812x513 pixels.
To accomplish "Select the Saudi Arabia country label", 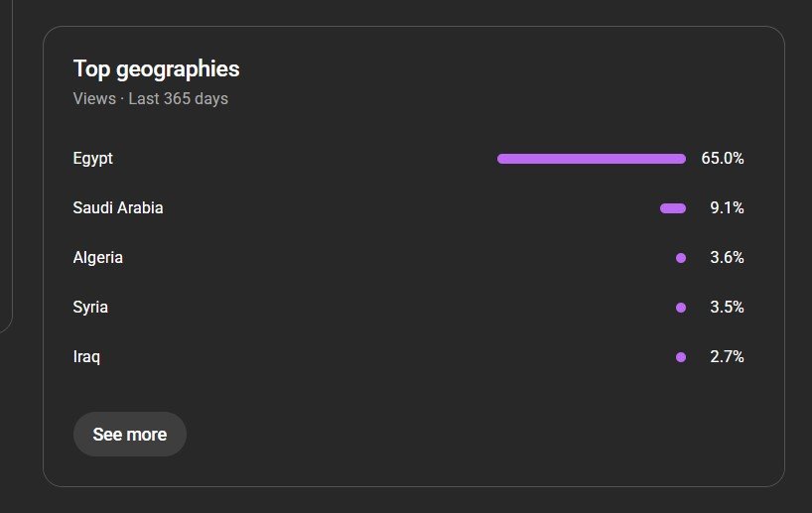I will point(118,208).
